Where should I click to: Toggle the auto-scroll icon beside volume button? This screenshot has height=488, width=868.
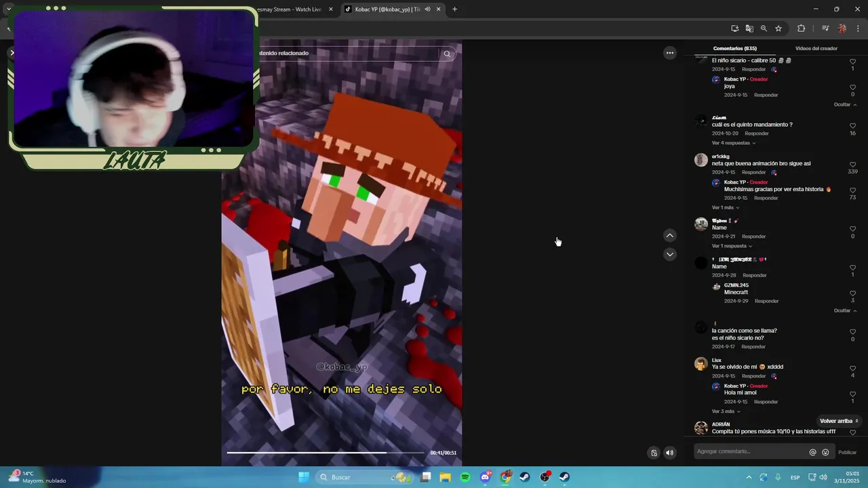654,453
